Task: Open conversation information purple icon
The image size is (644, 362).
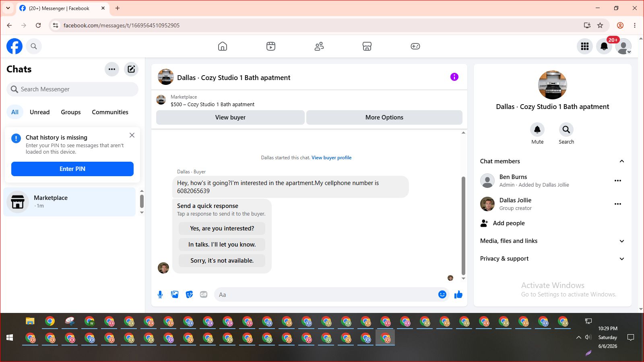Action: click(x=454, y=77)
